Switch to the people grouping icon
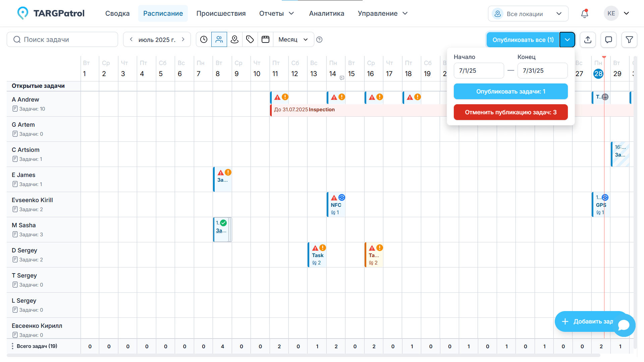This screenshot has height=362, width=644. pyautogui.click(x=219, y=39)
